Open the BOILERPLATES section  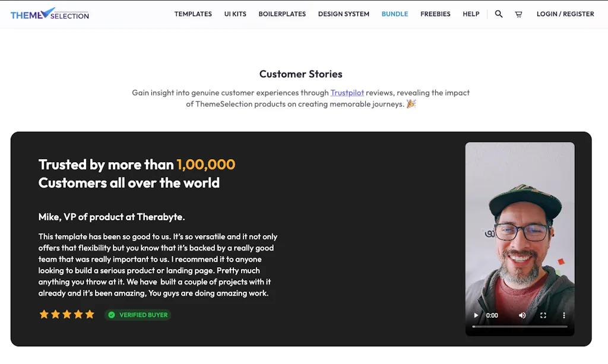[282, 14]
